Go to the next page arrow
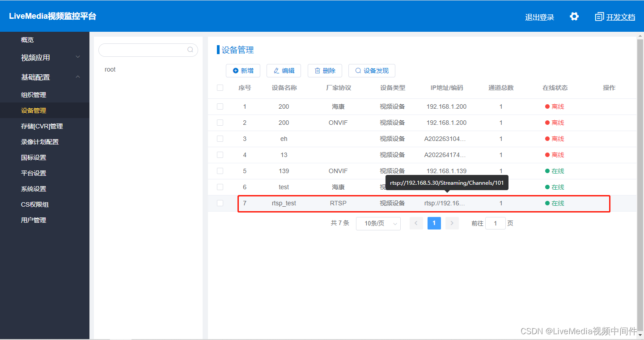The width and height of the screenshot is (644, 340). pos(452,223)
